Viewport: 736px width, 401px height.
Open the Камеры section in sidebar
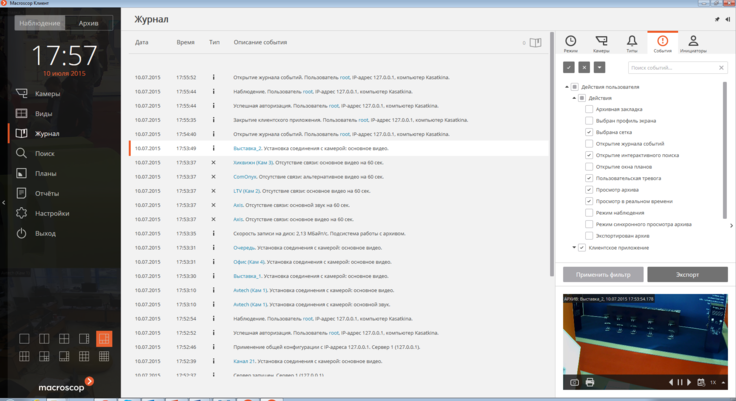[x=38, y=93]
